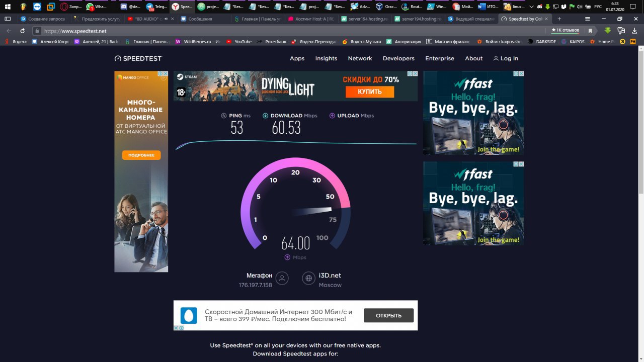Click the Мегафон provider user icon

282,278
